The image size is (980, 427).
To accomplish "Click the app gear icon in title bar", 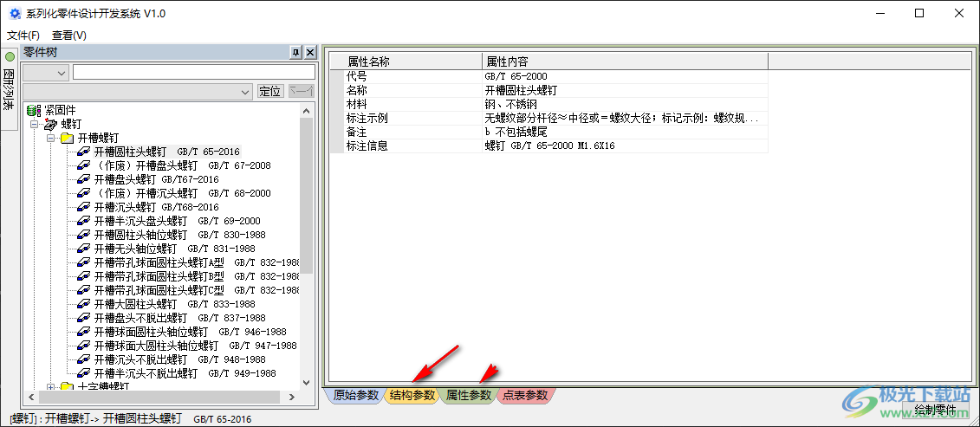I will pos(15,13).
